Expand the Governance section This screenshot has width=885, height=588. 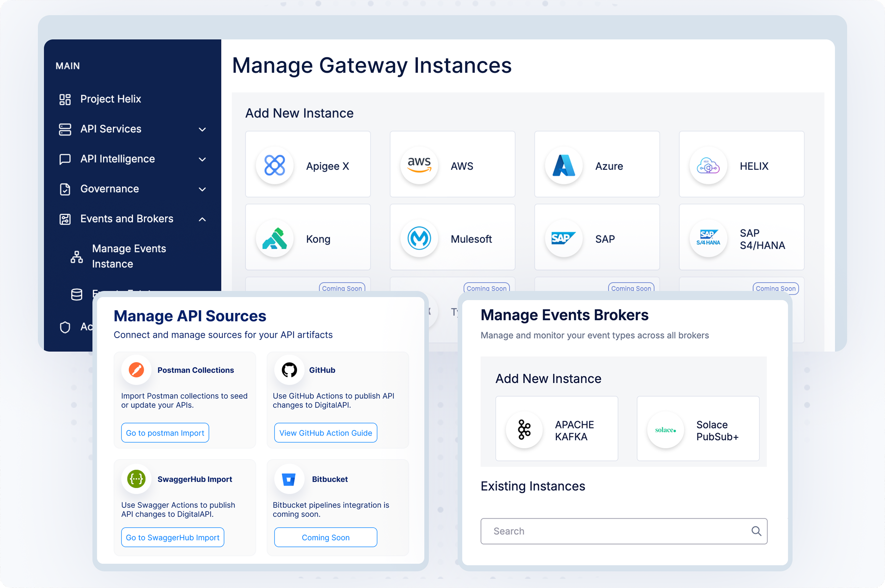coord(202,189)
